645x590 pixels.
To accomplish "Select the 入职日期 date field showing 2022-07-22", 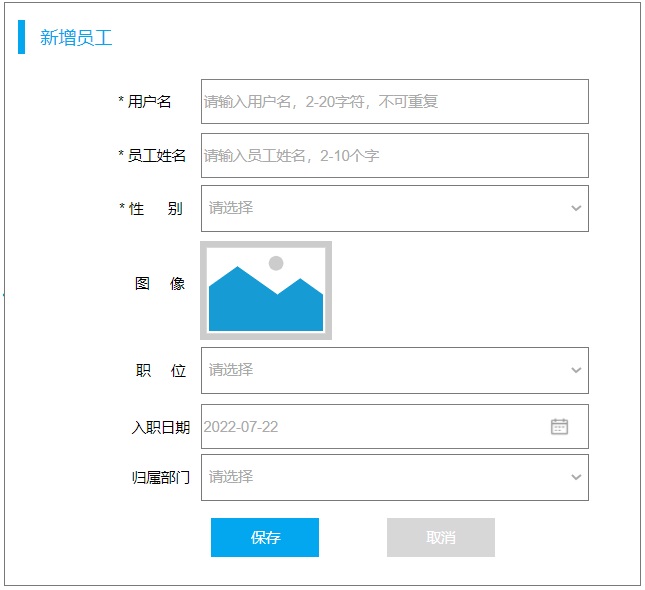I will pyautogui.click(x=370, y=426).
